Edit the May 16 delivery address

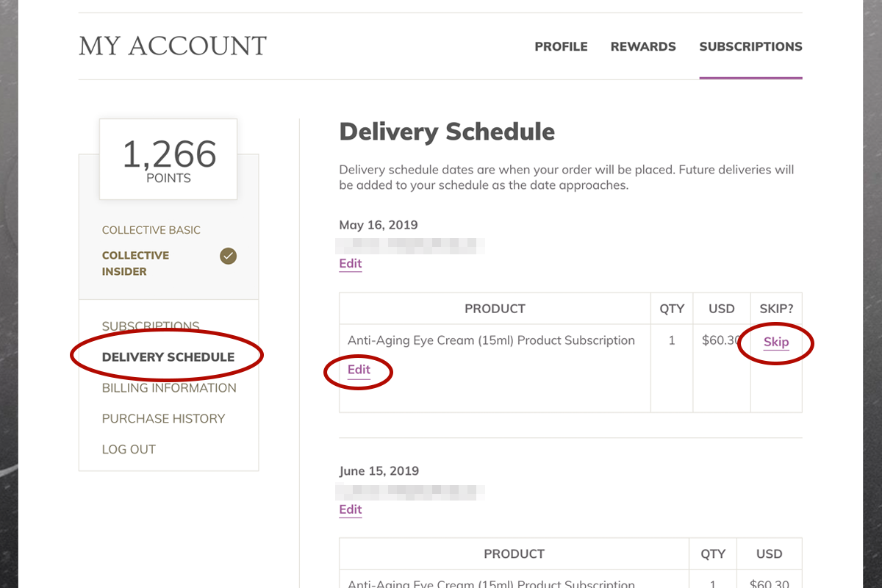click(x=351, y=263)
